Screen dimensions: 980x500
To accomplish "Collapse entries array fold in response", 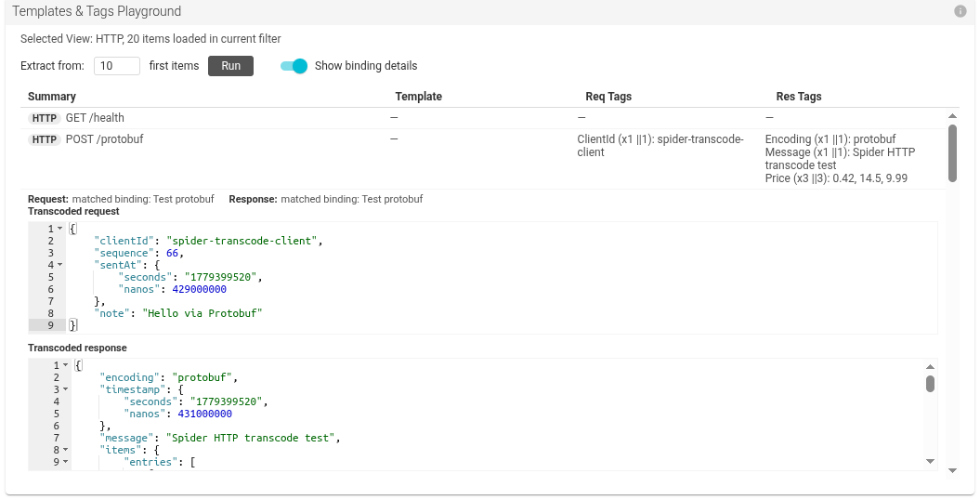I will pyautogui.click(x=66, y=462).
